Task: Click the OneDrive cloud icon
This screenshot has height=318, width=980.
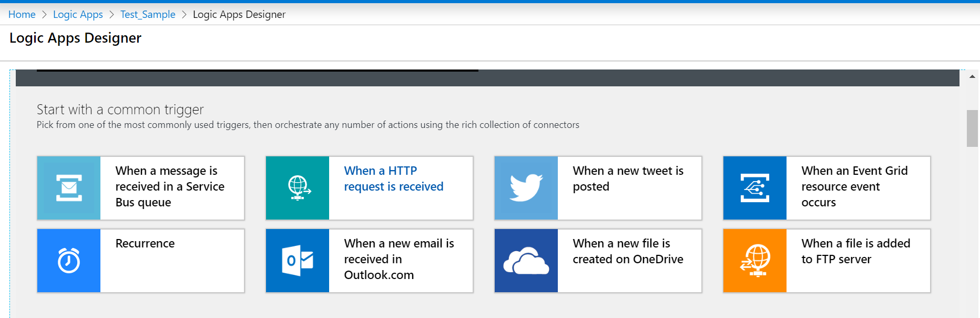Action: 526,261
